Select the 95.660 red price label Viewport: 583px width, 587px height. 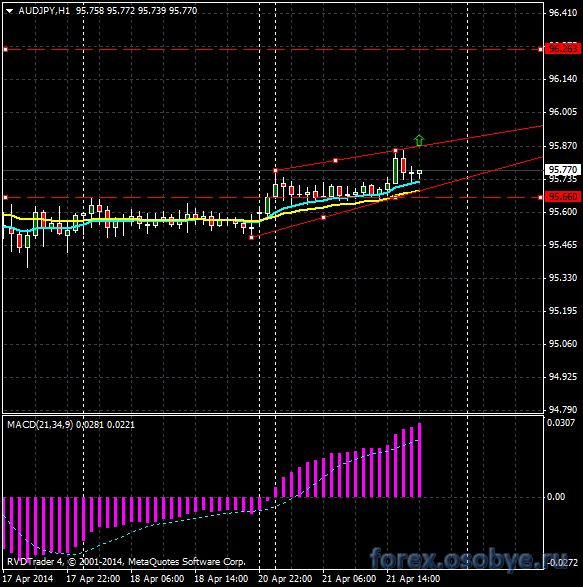click(x=562, y=197)
